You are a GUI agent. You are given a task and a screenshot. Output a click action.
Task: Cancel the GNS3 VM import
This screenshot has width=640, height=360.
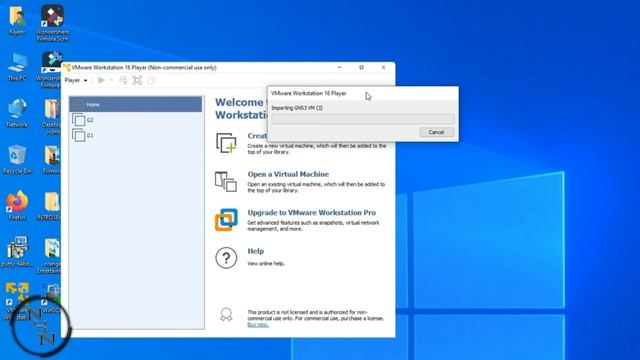click(x=436, y=132)
